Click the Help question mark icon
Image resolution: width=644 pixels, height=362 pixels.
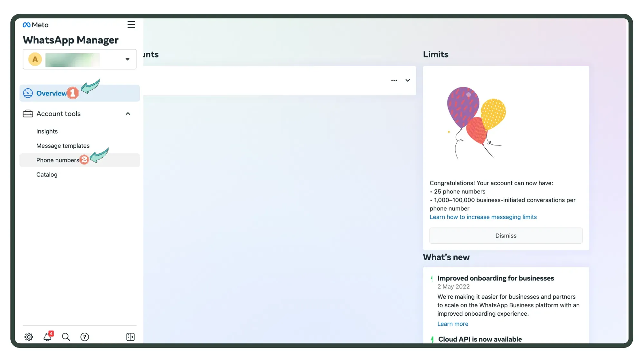pos(84,337)
